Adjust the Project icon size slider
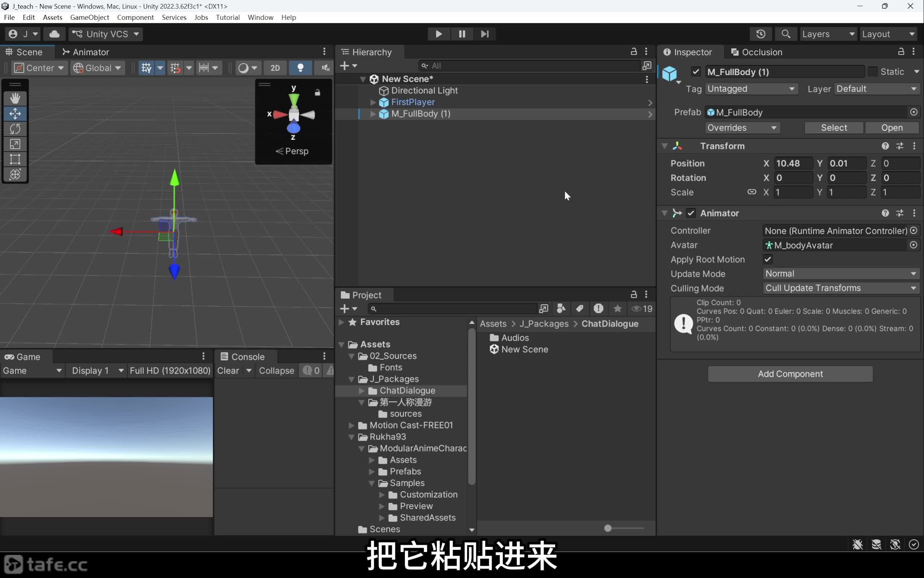The height and width of the screenshot is (578, 924). (608, 528)
